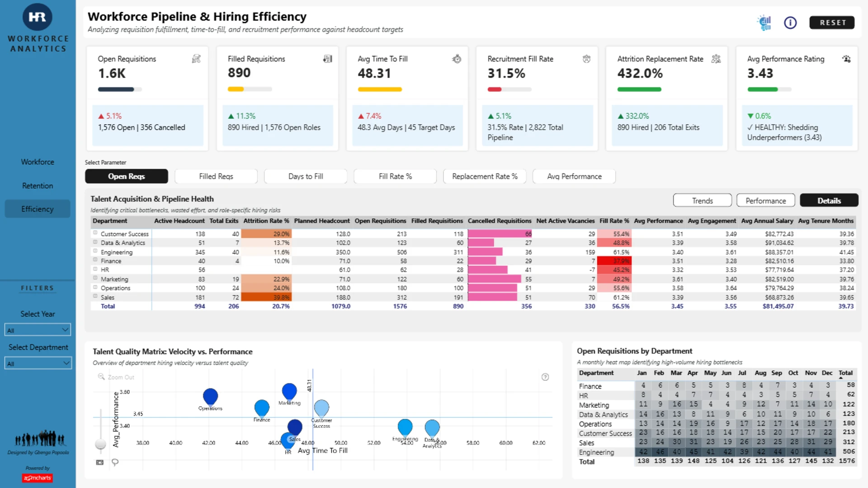Screen dimensions: 868x488
Task: Choose the Avg Performance parameter
Action: (x=574, y=176)
